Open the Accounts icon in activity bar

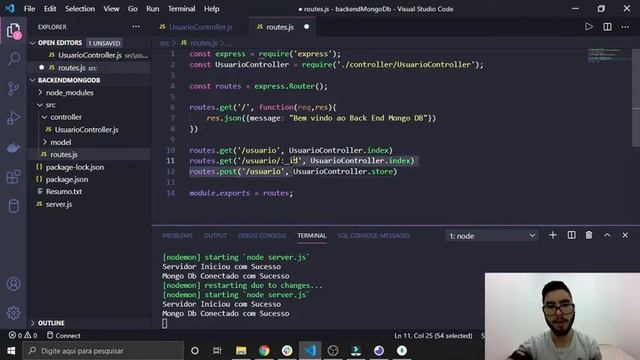tap(13, 284)
